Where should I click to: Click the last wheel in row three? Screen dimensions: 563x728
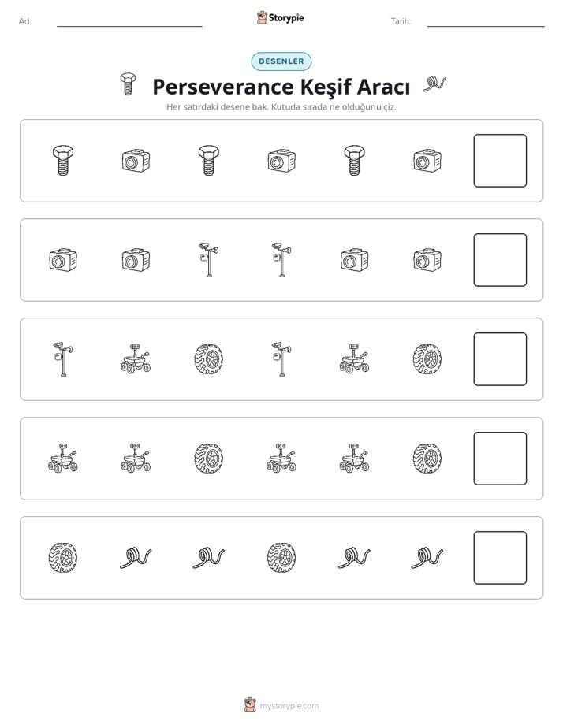click(427, 359)
